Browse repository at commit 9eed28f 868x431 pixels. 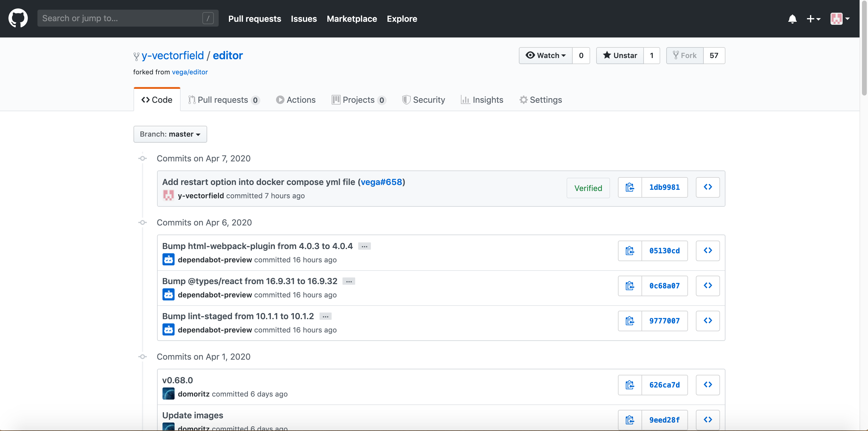(708, 420)
